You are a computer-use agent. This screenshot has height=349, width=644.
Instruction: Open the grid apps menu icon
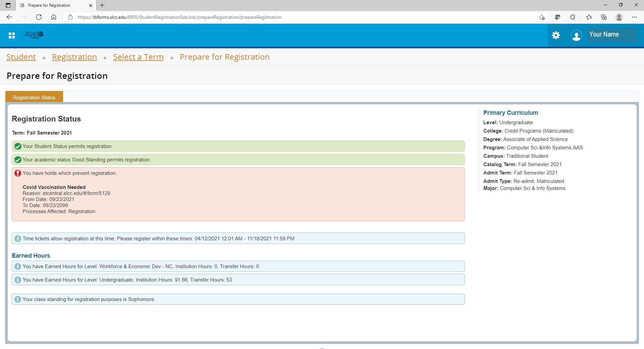[x=12, y=35]
